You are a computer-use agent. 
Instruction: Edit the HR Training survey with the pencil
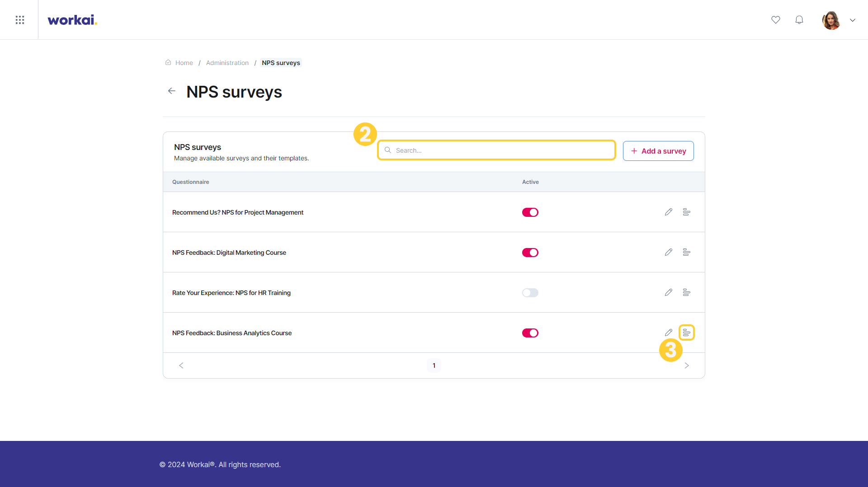pyautogui.click(x=669, y=292)
